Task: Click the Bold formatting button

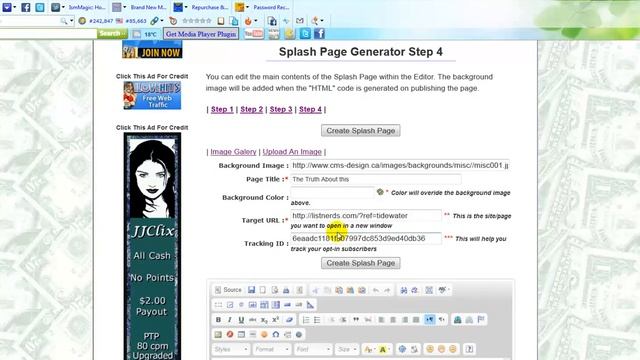Action: [x=218, y=320]
